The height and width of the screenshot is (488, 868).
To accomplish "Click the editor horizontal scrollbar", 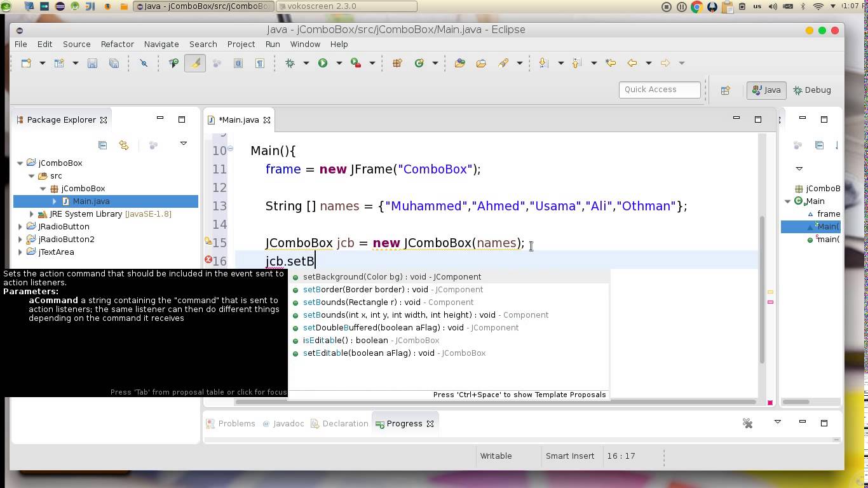I will (496, 402).
